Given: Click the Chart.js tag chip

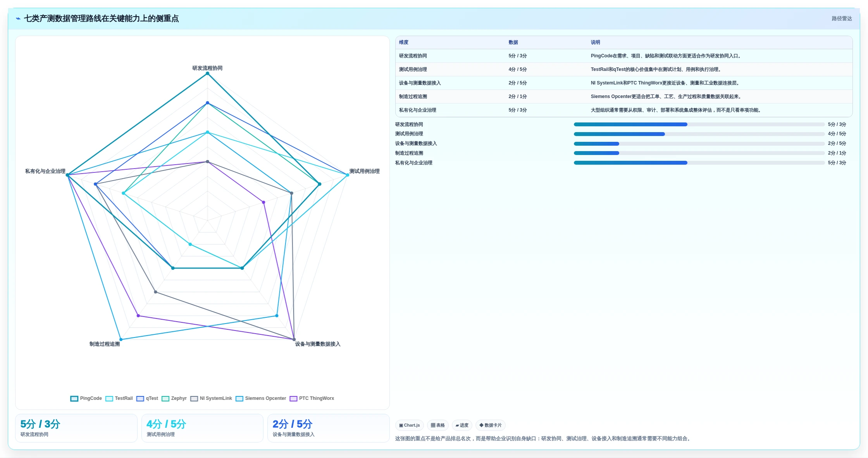Looking at the screenshot, I should (410, 425).
